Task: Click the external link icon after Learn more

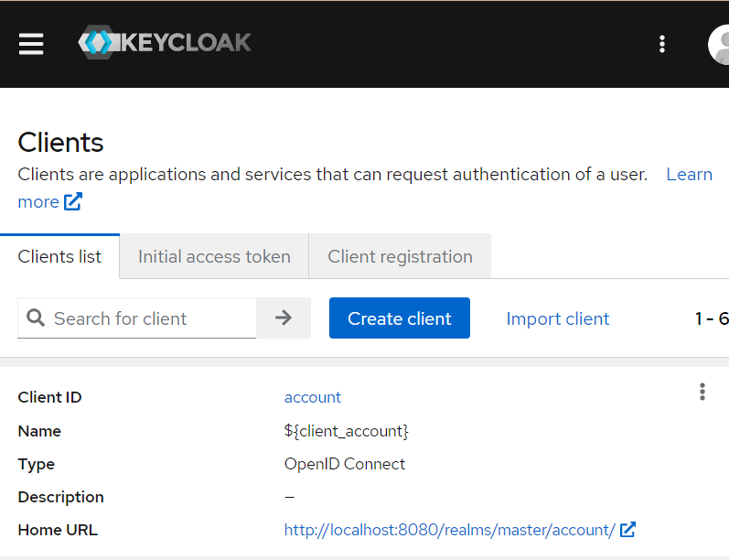Action: pos(73,201)
